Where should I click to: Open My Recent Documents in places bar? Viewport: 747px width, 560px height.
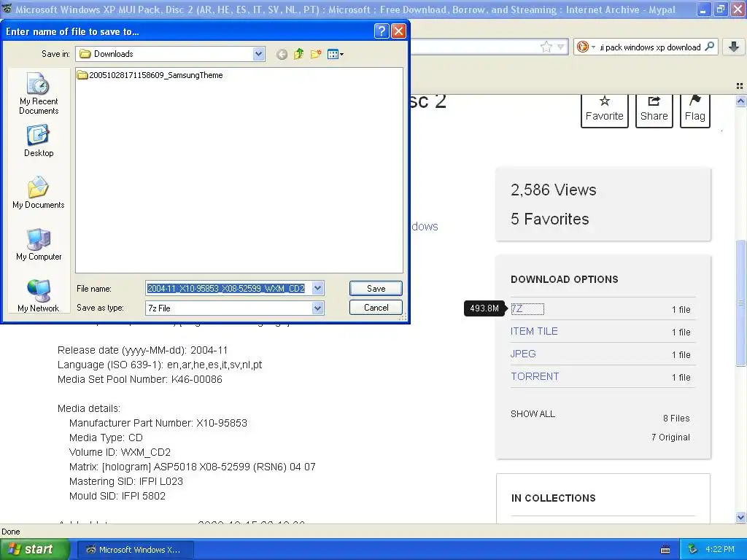point(39,93)
